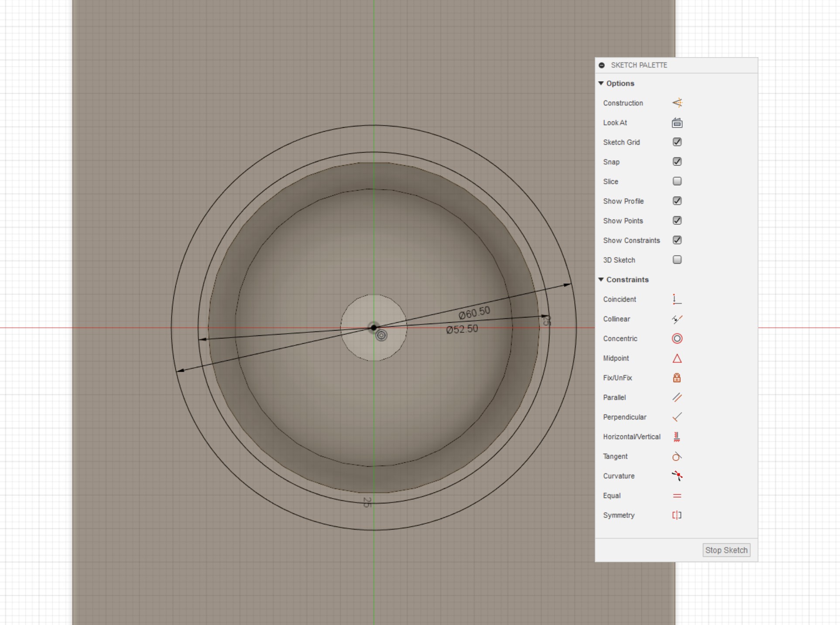Select the Horizontal/Vertical constraint icon
The height and width of the screenshot is (625, 840).
click(x=677, y=437)
